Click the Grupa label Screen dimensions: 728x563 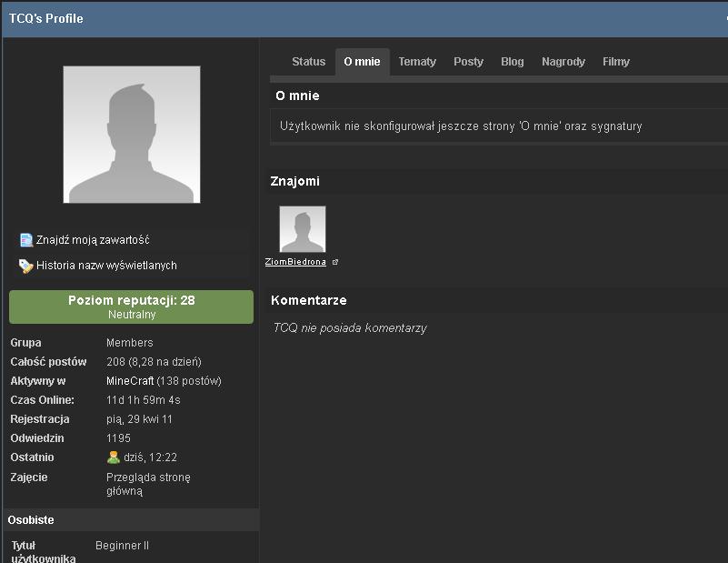click(x=26, y=343)
